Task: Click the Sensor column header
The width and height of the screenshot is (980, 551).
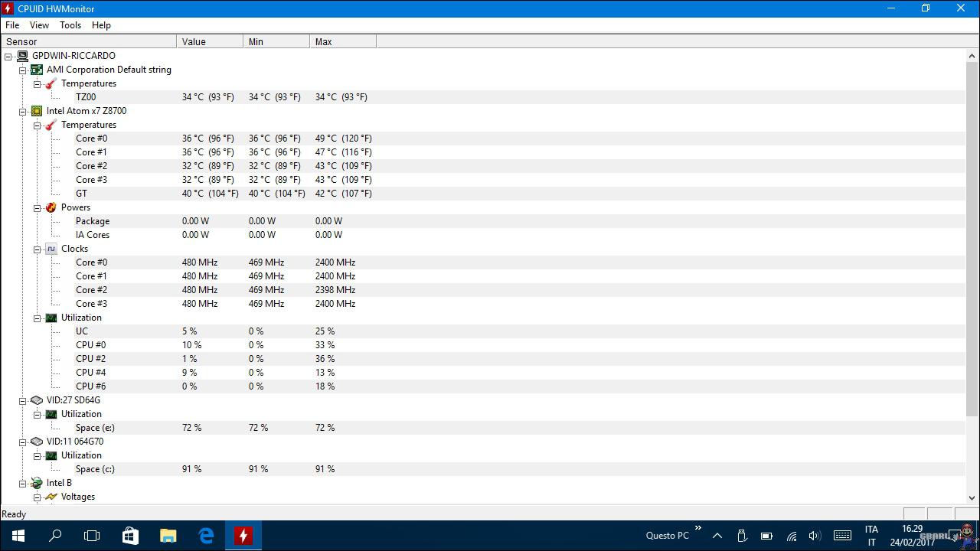Action: (x=88, y=41)
